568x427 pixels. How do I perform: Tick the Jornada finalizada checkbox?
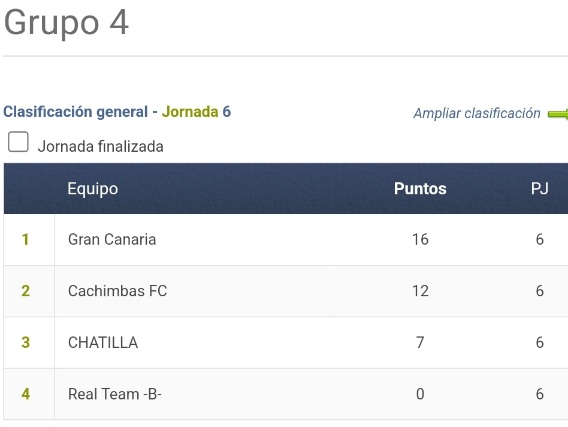click(18, 142)
